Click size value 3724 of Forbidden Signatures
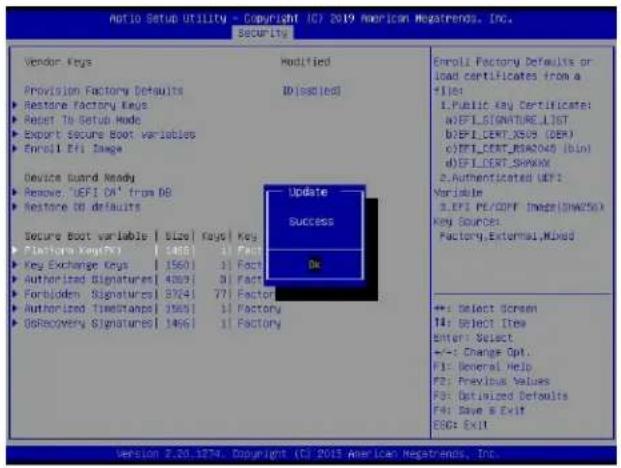 (x=177, y=294)
